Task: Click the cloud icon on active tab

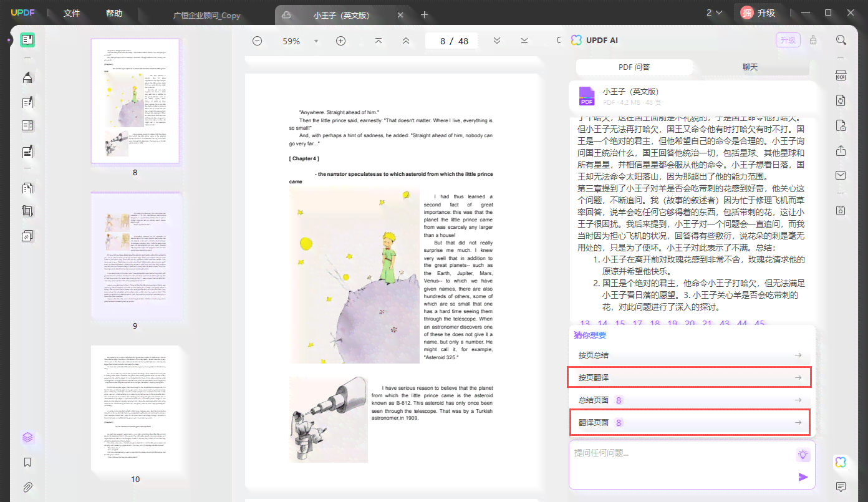Action: 286,14
